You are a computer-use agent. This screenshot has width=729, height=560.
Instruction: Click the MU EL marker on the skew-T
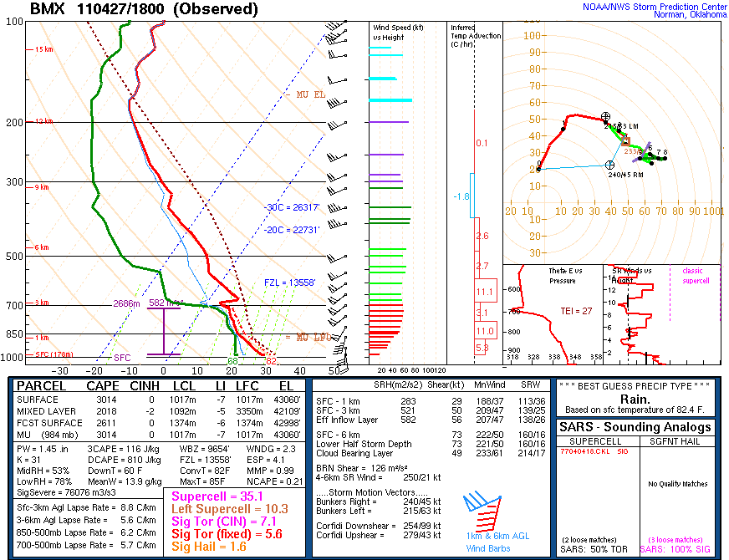[x=305, y=95]
